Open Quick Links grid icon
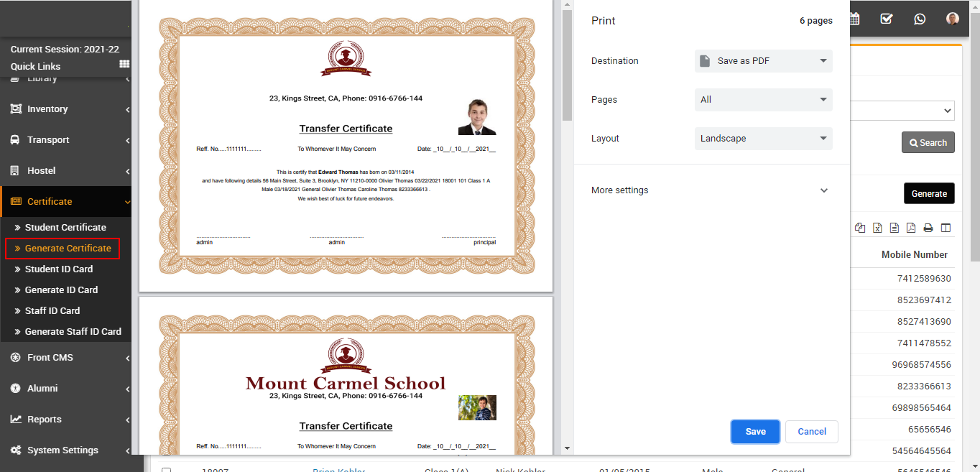Image resolution: width=980 pixels, height=472 pixels. click(124, 65)
